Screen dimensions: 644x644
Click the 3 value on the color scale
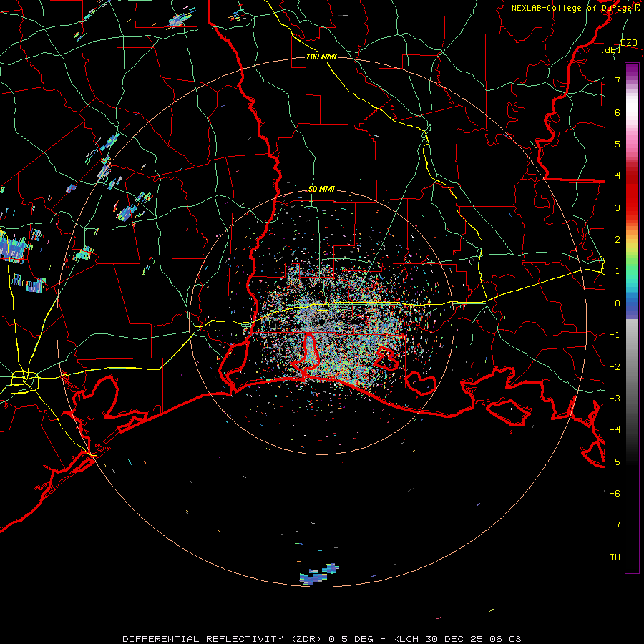pos(618,208)
